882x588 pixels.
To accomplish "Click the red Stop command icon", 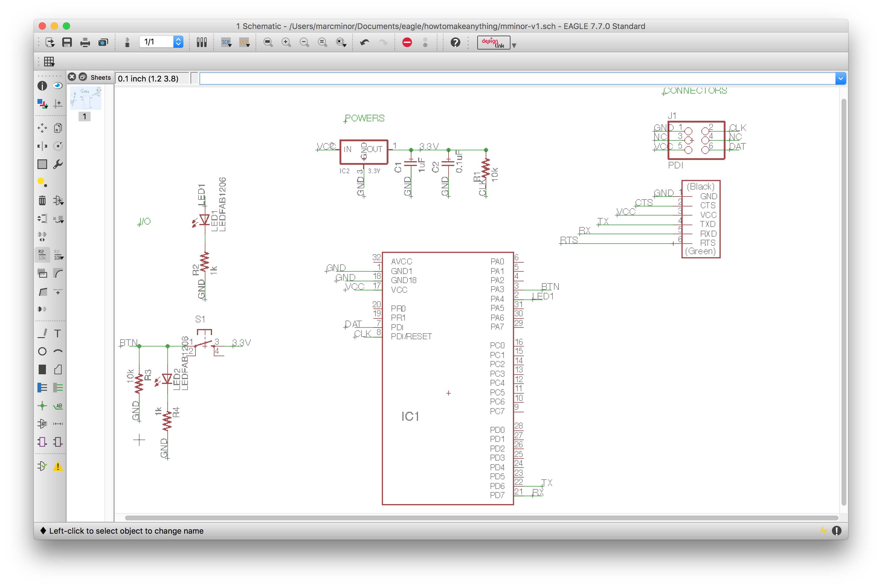I will (x=407, y=42).
